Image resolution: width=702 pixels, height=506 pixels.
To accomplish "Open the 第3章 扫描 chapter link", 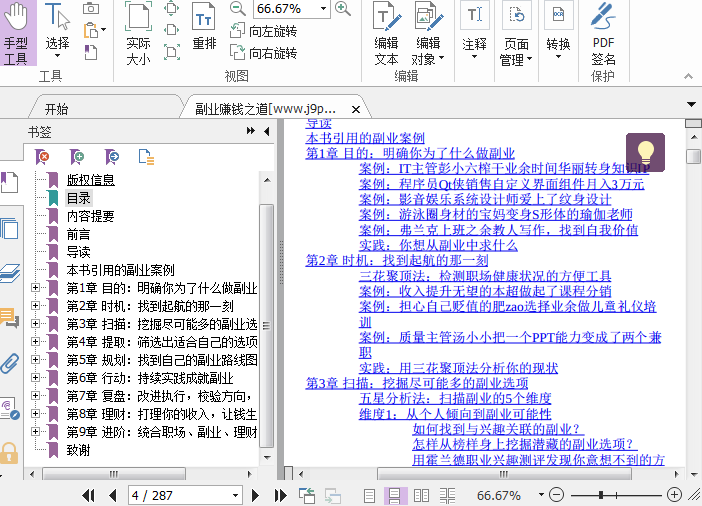I will pyautogui.click(x=417, y=383).
